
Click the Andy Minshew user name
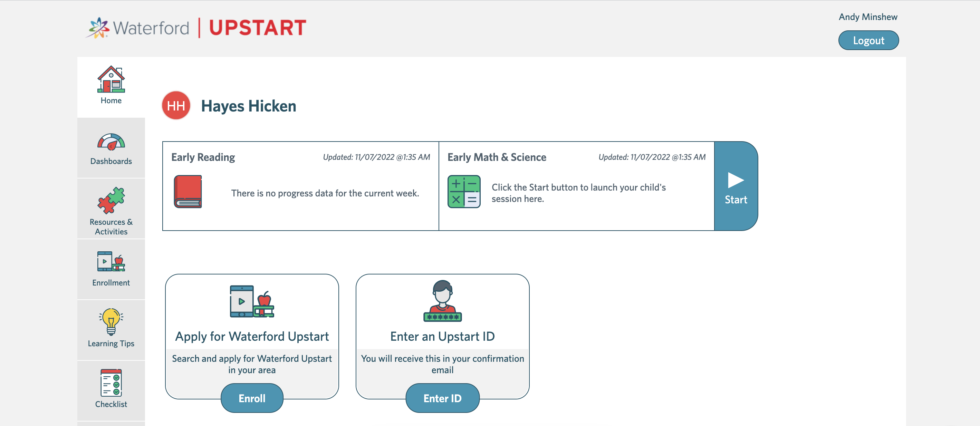(x=868, y=17)
